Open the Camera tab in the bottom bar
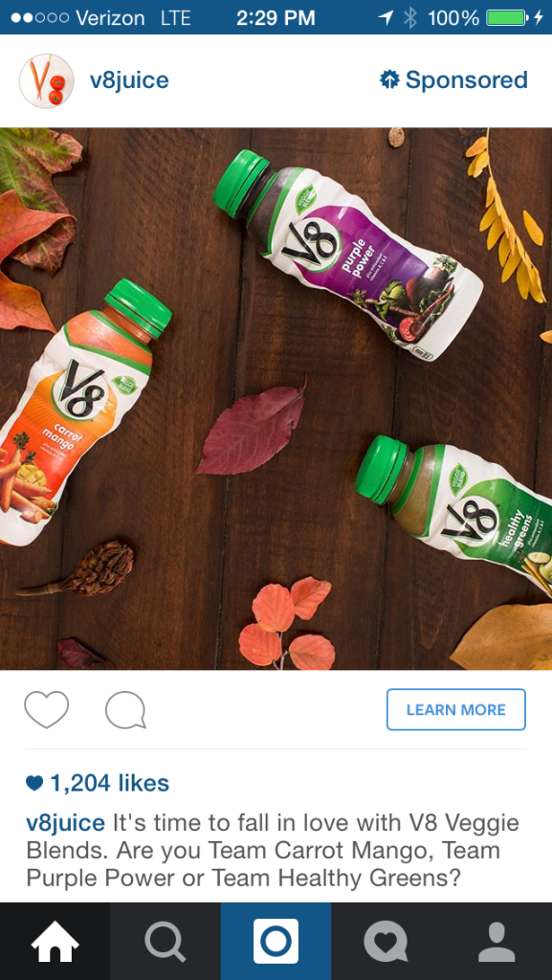The width and height of the screenshot is (552, 980). coord(276,942)
